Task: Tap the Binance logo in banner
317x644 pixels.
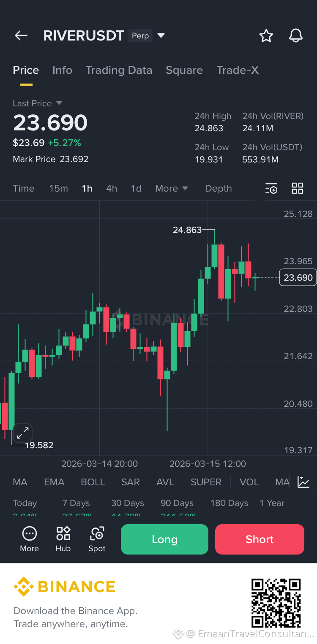Action: click(x=64, y=587)
